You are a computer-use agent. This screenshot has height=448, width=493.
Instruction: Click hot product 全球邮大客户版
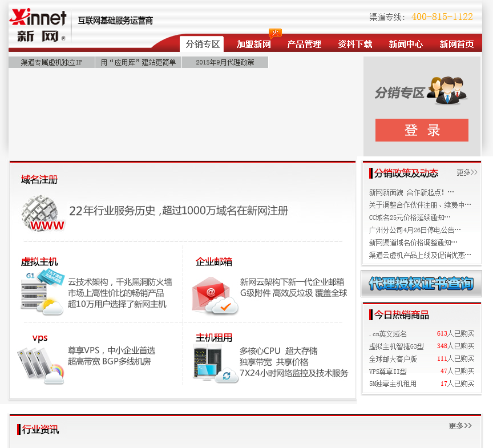[393, 359]
